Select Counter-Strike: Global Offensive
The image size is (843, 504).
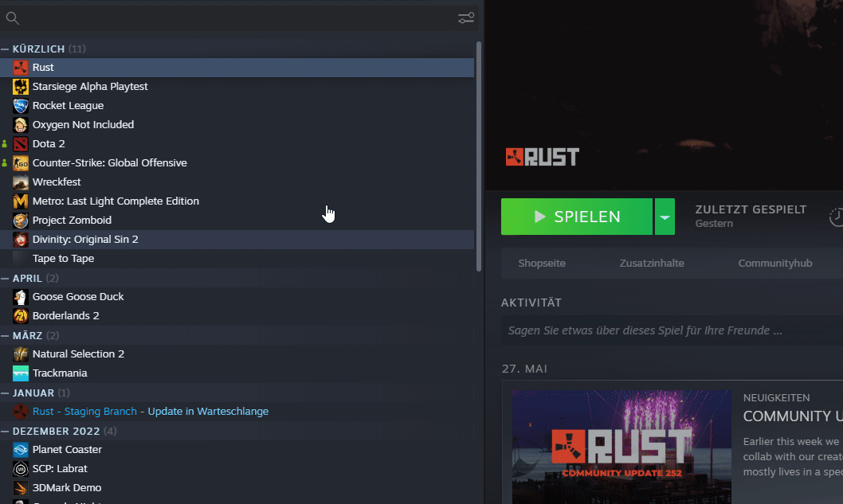click(x=237, y=162)
